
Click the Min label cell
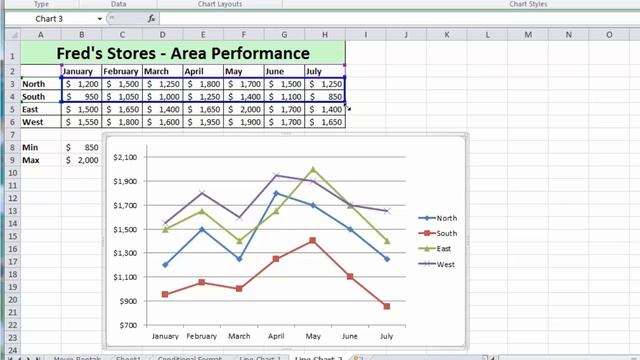click(x=41, y=147)
